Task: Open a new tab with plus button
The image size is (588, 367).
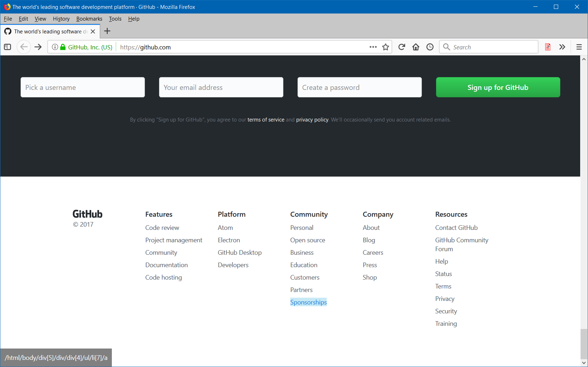Action: [107, 31]
